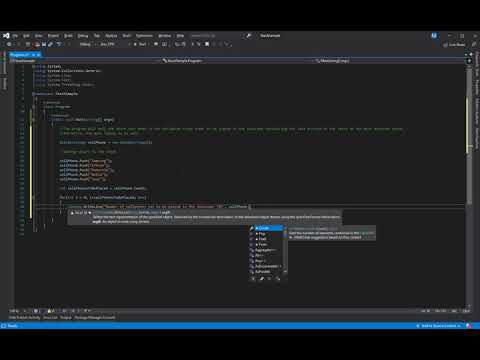Open the Any CPU platform dropdown
The height and width of the screenshot is (360, 480).
click(114, 44)
